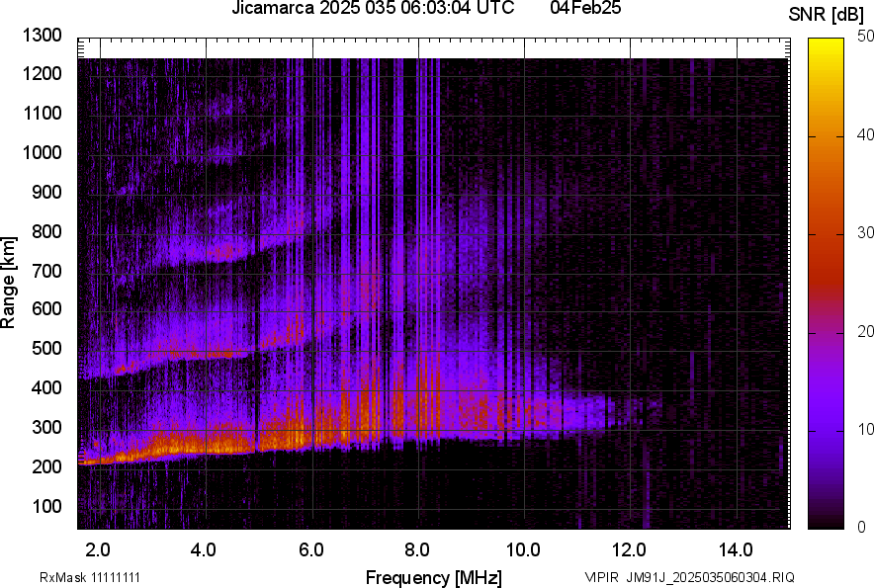This screenshot has height=588, width=874.
Task: Click the 8.0 frequency tick label
Action: tap(417, 549)
